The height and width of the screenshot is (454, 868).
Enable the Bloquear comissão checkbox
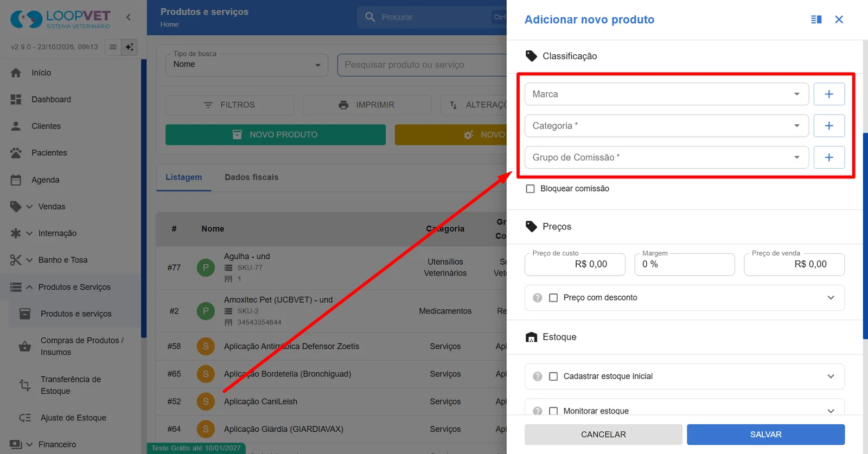pyautogui.click(x=531, y=189)
